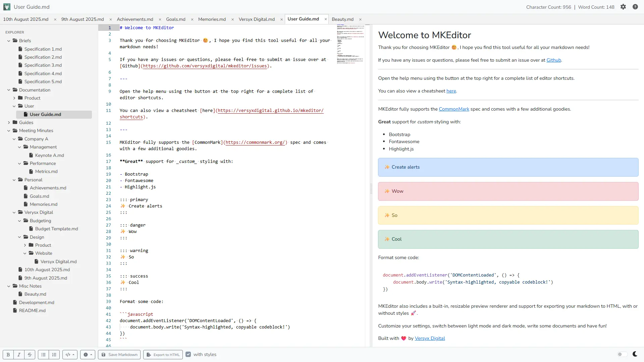Viewport: 644px width, 362px height.
Task: Expand the Guides folder
Action: [x=9, y=122]
